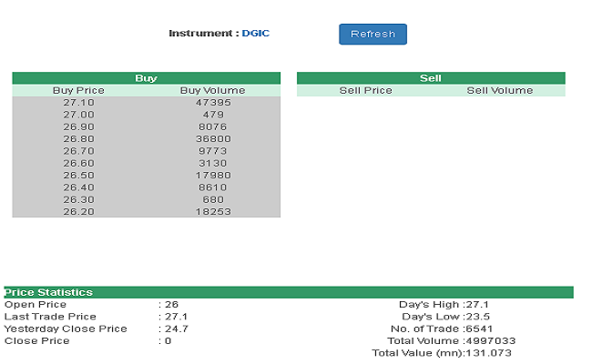592x364 pixels.
Task: Select the Total Volume value 4997033
Action: pos(491,340)
